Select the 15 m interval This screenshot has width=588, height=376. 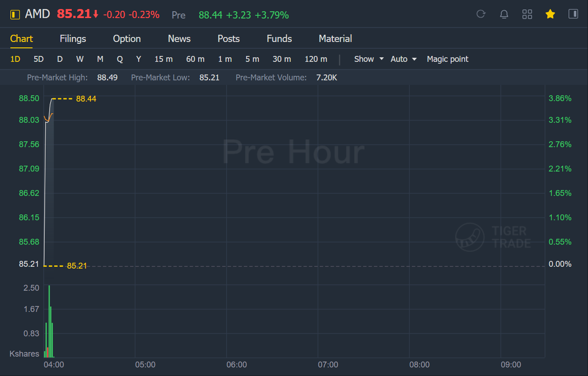163,59
